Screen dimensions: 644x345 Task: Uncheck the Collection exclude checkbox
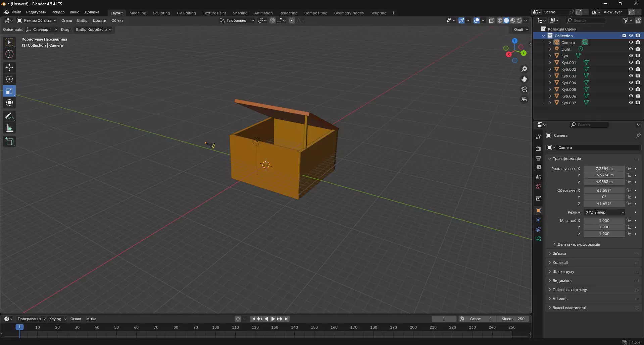click(x=624, y=36)
